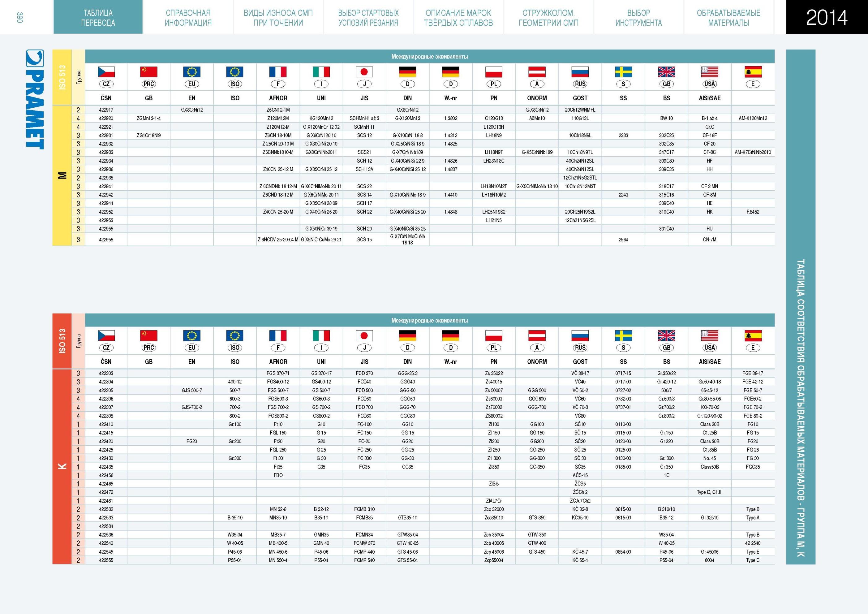Click AFNOR cell FBO
This screenshot has width=868, height=614.
278,475
